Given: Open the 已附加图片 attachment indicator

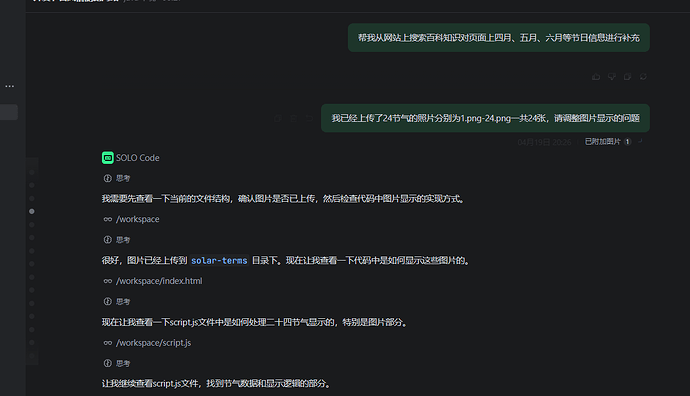Looking at the screenshot, I should pyautogui.click(x=608, y=141).
